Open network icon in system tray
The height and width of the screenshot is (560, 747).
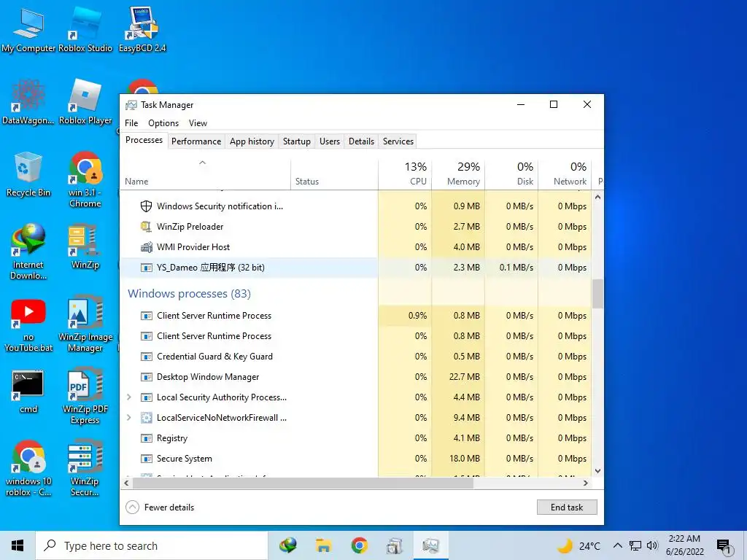coord(635,545)
